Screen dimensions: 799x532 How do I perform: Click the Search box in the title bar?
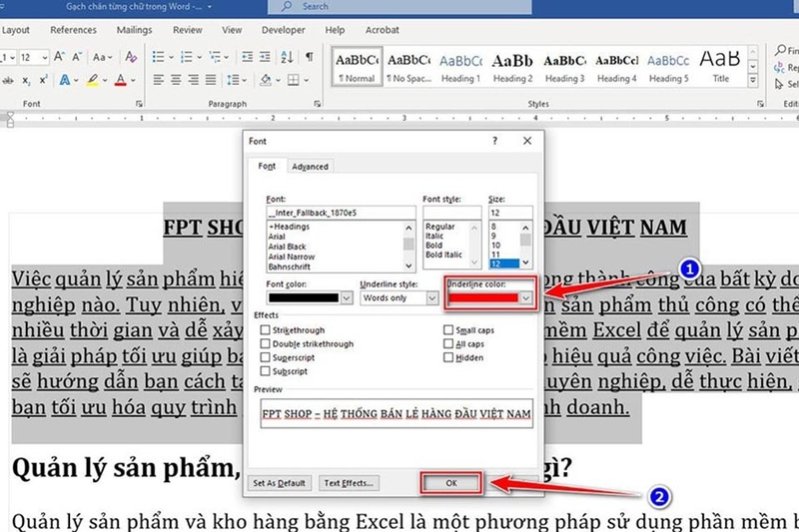400,7
